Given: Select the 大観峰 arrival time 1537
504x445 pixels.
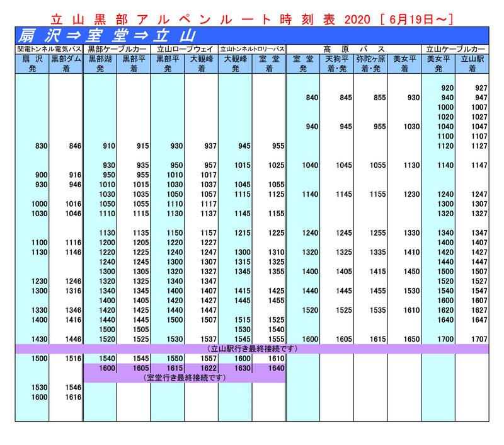Looking at the screenshot, I should pos(209,339).
